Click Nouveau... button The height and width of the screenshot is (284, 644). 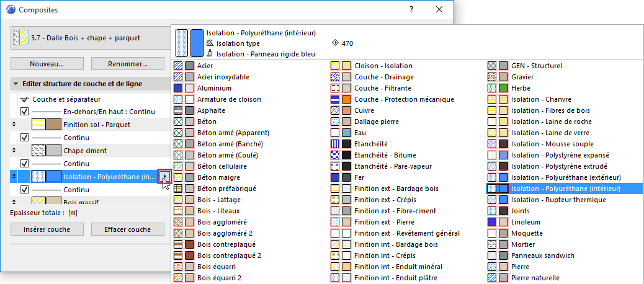(47, 64)
